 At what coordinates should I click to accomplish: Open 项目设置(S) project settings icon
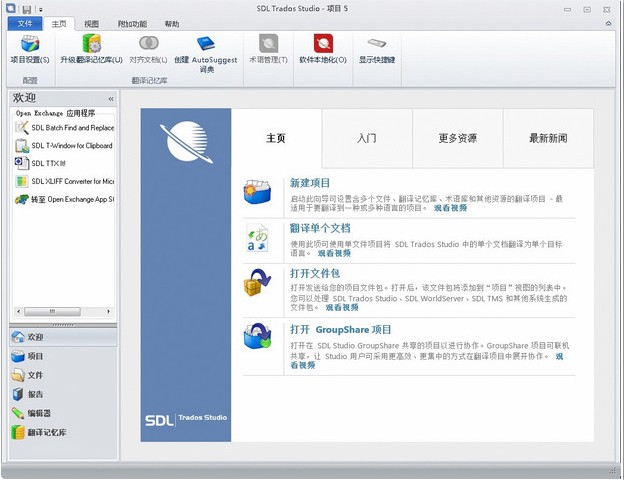tap(30, 44)
